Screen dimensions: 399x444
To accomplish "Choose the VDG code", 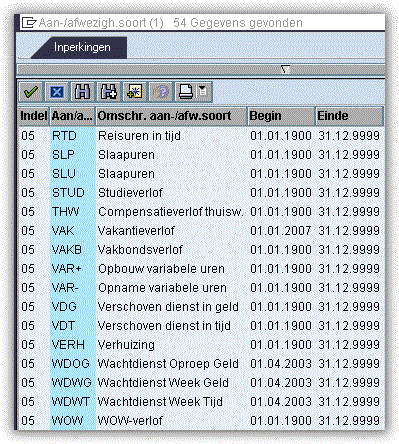I will (x=64, y=307).
